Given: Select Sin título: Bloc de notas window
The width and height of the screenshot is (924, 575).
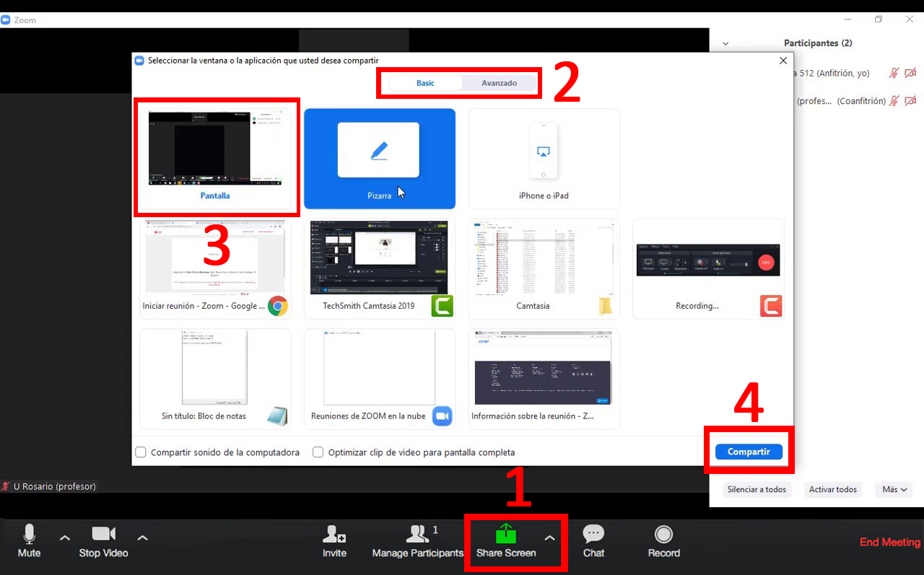Looking at the screenshot, I should point(215,379).
